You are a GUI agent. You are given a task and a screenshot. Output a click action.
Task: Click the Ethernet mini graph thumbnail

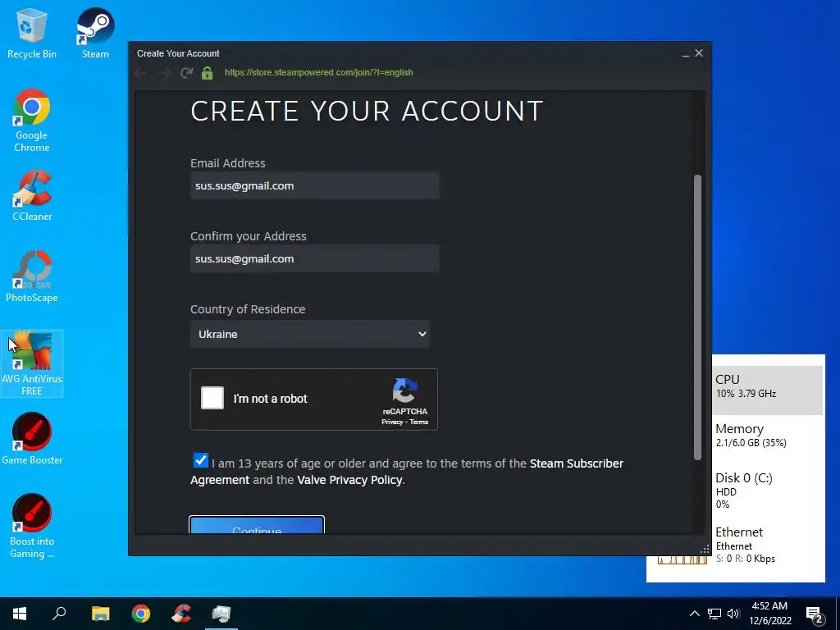[682, 559]
